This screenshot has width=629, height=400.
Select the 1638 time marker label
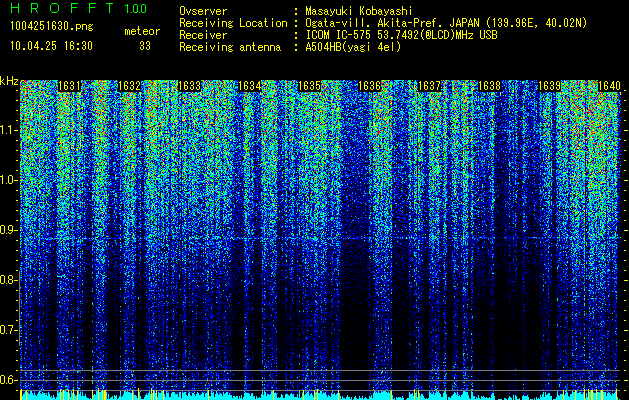pos(490,86)
